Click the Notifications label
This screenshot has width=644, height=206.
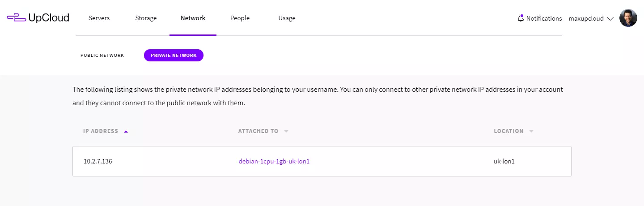544,19
